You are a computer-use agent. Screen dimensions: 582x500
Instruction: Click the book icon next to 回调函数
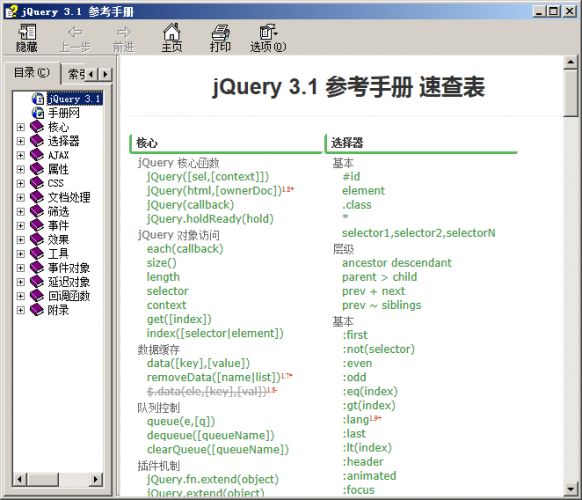point(37,296)
